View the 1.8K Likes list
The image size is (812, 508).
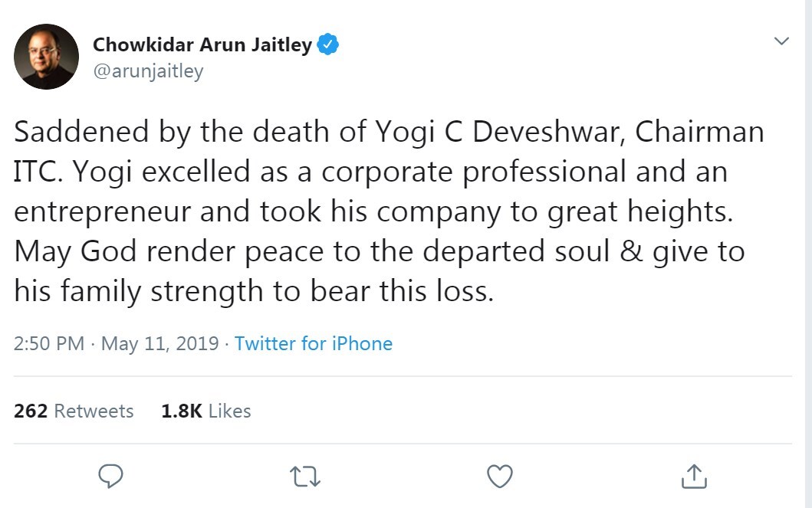click(x=205, y=411)
